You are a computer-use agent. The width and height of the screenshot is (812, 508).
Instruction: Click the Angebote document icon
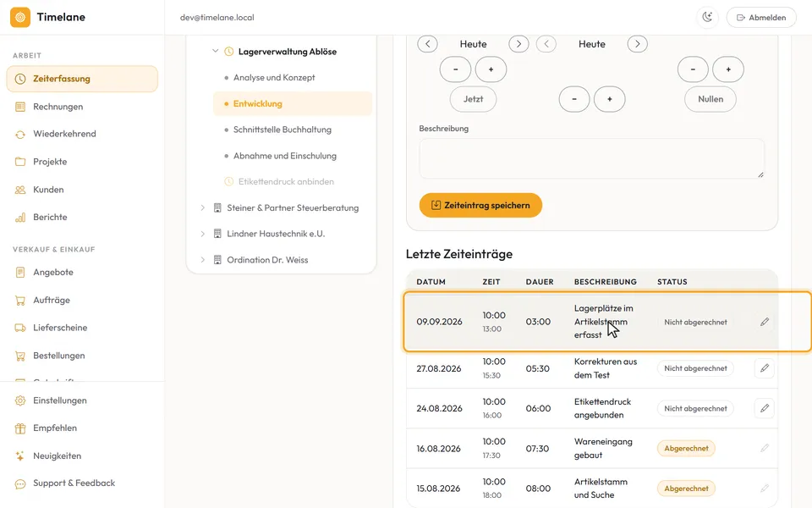pyautogui.click(x=20, y=272)
